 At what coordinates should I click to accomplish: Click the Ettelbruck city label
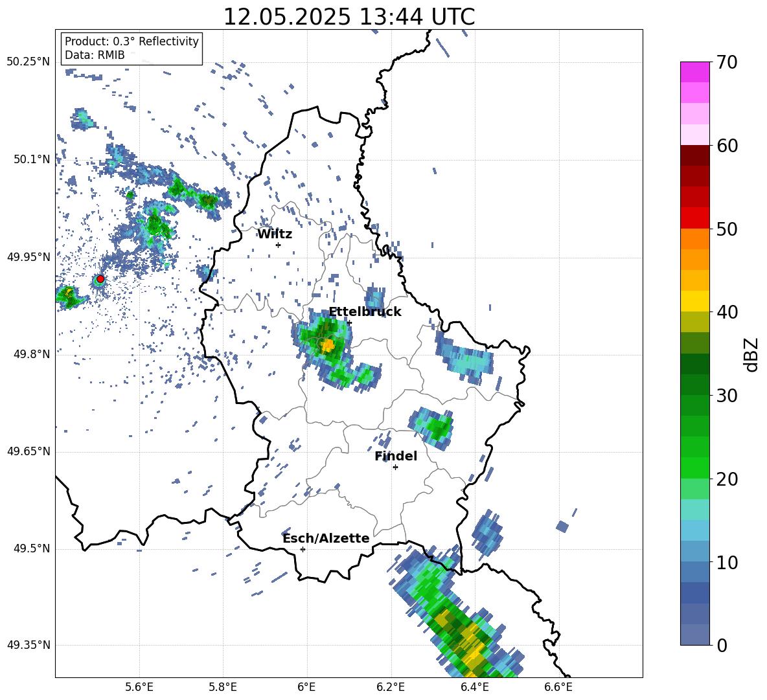tap(365, 312)
